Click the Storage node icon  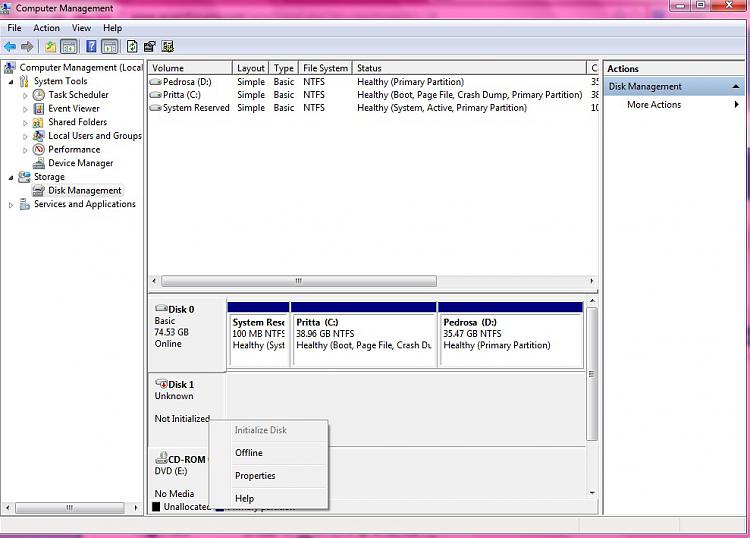tap(24, 177)
